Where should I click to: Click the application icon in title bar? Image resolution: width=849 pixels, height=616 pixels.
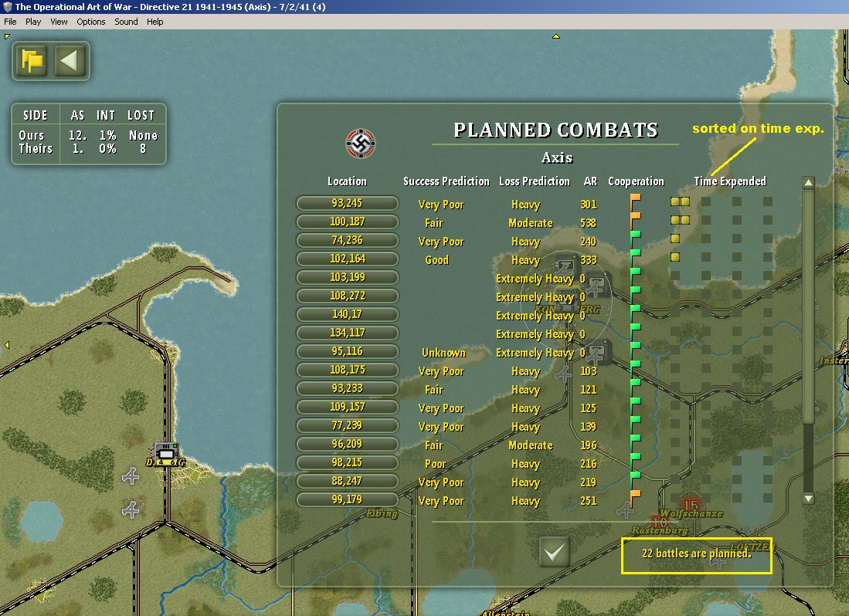(x=8, y=7)
